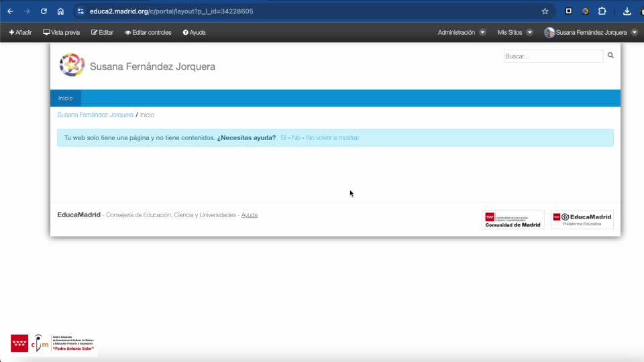The width and height of the screenshot is (644, 362).
Task: Click No volver a mostrar
Action: [332, 138]
